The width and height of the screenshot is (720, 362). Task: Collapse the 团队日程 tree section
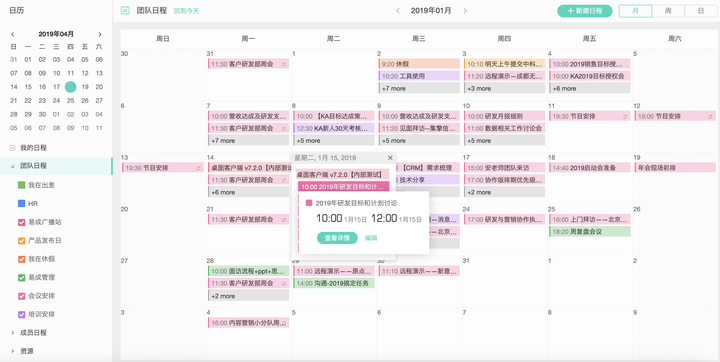pos(12,166)
